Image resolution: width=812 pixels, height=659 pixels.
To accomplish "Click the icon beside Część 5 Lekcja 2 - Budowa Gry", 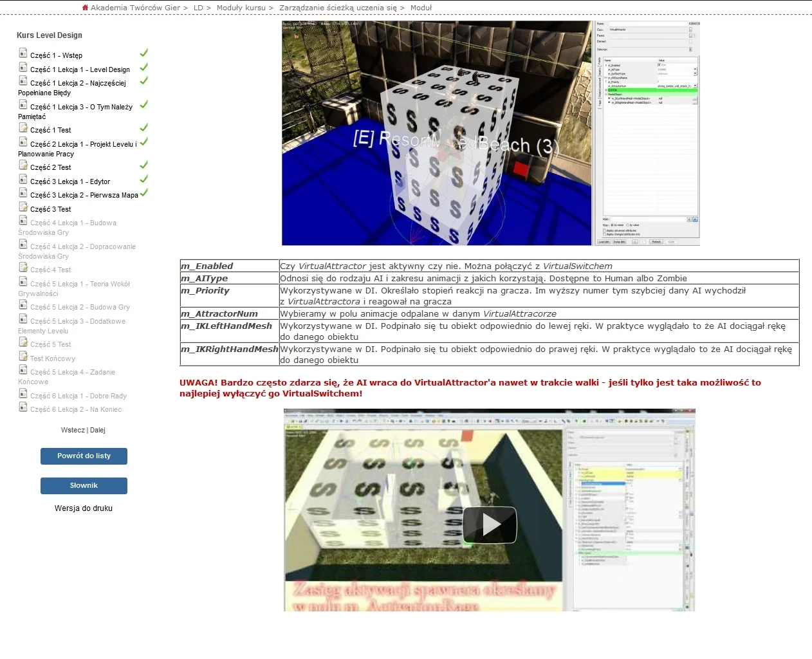I will [x=23, y=304].
